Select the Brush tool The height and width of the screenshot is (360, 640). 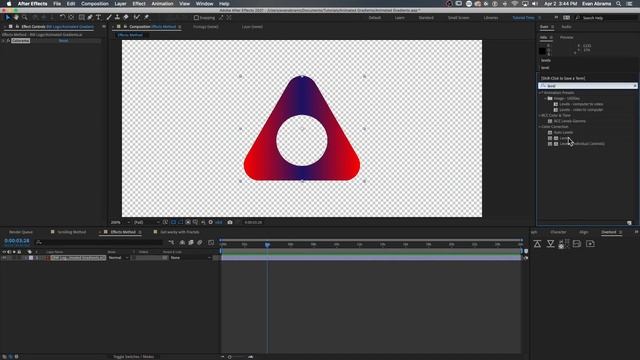[x=109, y=18]
